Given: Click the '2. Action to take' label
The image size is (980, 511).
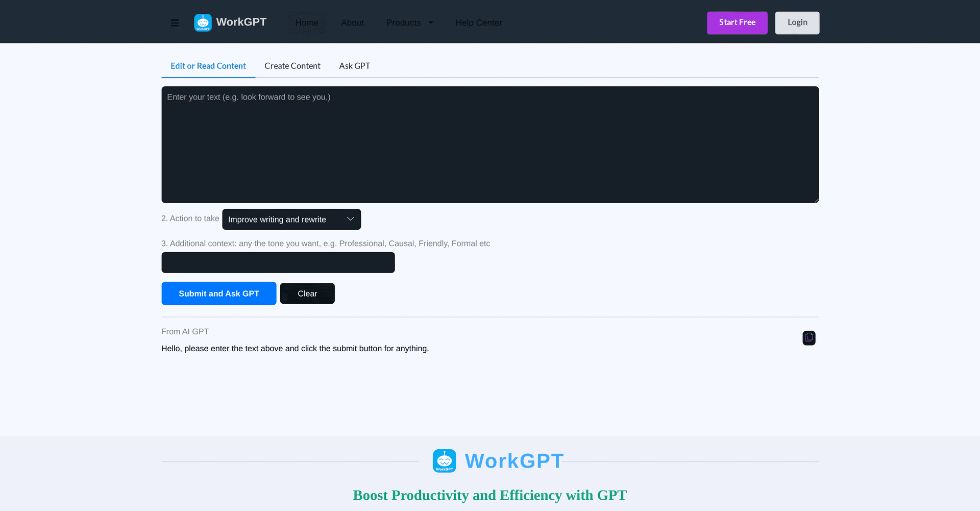Looking at the screenshot, I should click(190, 218).
